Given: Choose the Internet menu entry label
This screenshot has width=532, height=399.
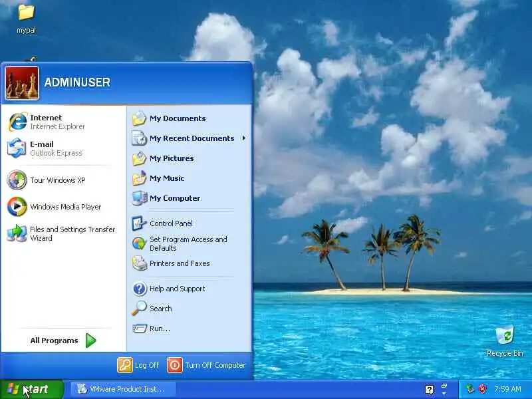Looking at the screenshot, I should [x=46, y=118].
